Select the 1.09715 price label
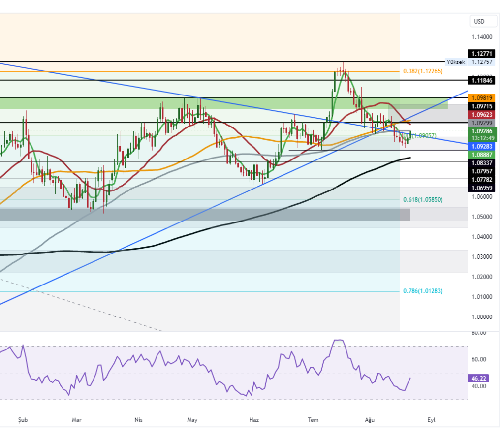This screenshot has height=444, width=504. tap(481, 106)
